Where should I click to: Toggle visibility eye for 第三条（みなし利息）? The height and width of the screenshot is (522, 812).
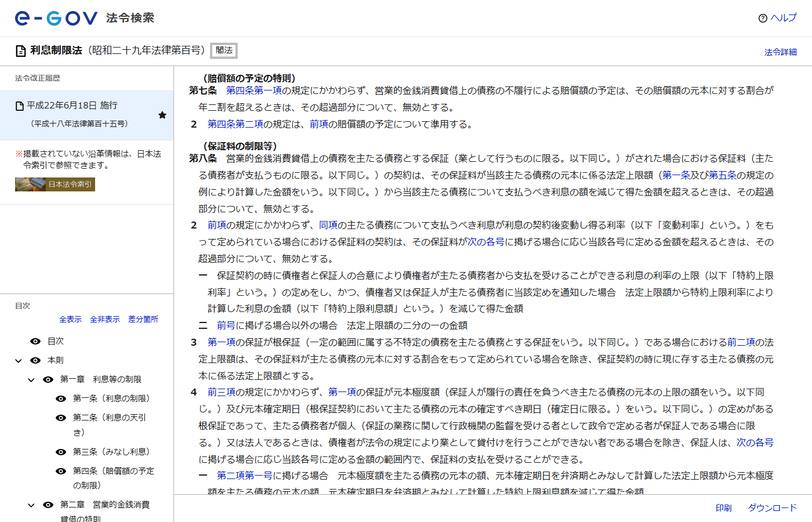click(x=61, y=452)
